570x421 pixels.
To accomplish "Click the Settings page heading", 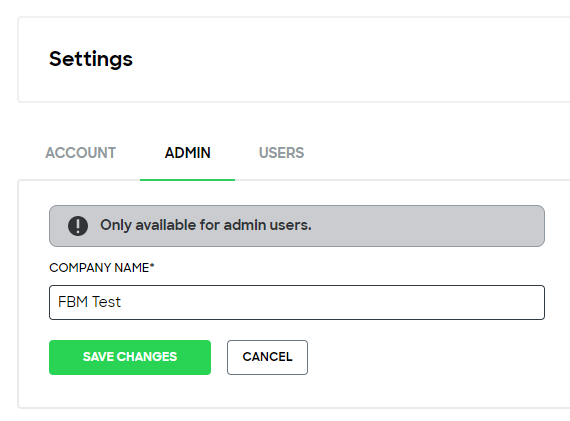I will pyautogui.click(x=91, y=59).
